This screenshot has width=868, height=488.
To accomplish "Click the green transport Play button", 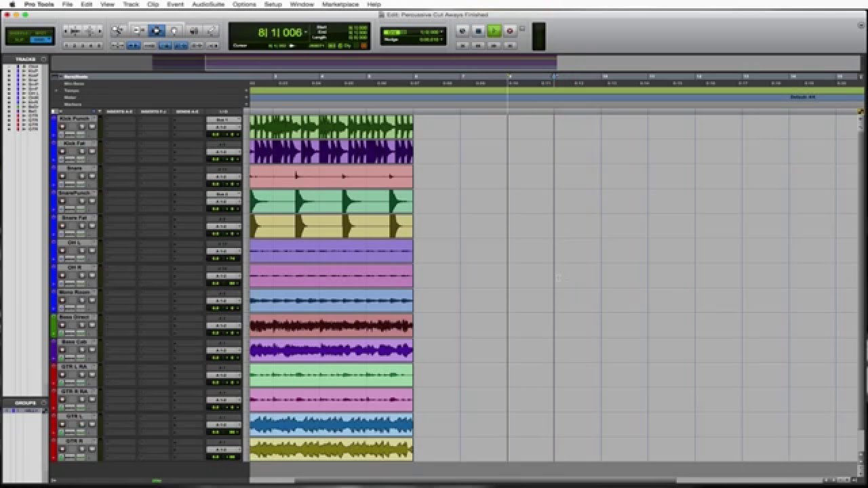I will point(494,30).
